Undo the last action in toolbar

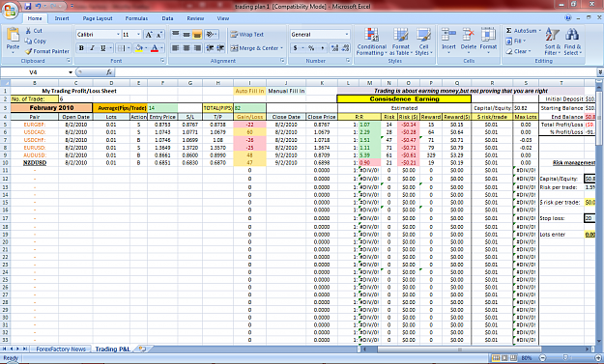tap(38, 6)
